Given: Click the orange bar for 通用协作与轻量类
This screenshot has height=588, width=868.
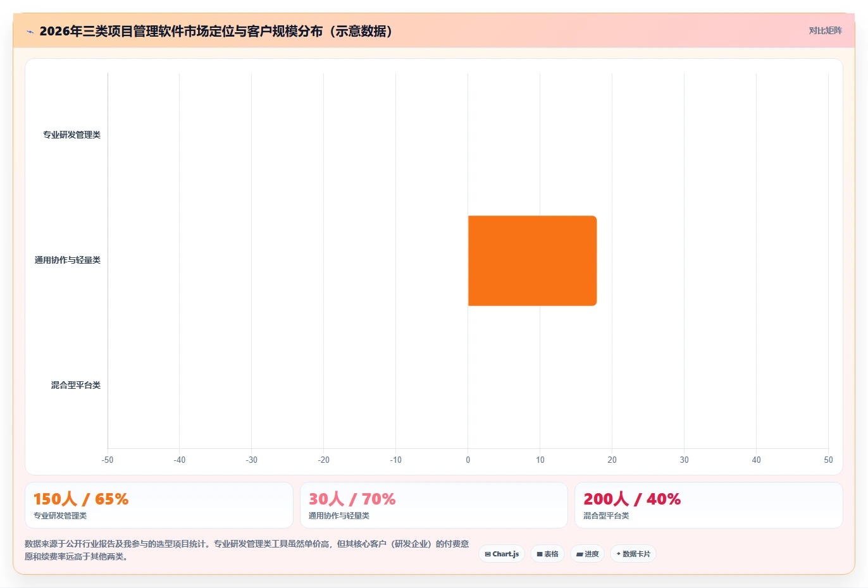Looking at the screenshot, I should pos(532,260).
